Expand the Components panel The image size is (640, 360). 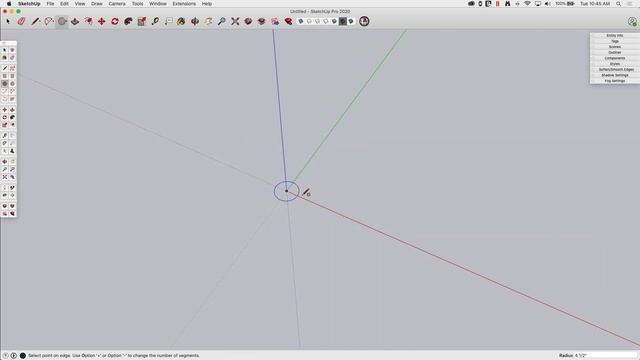coord(615,58)
